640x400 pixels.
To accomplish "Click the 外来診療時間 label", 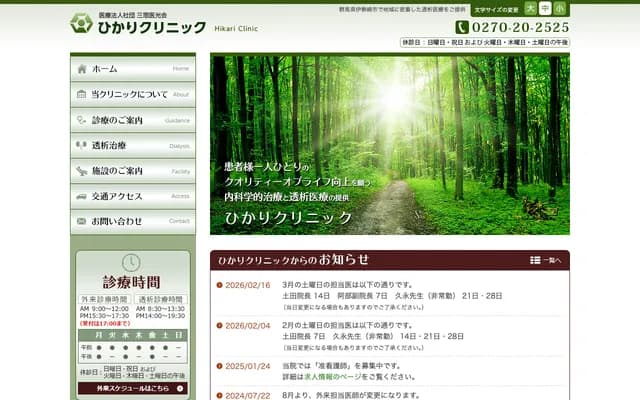I will click(x=104, y=300).
